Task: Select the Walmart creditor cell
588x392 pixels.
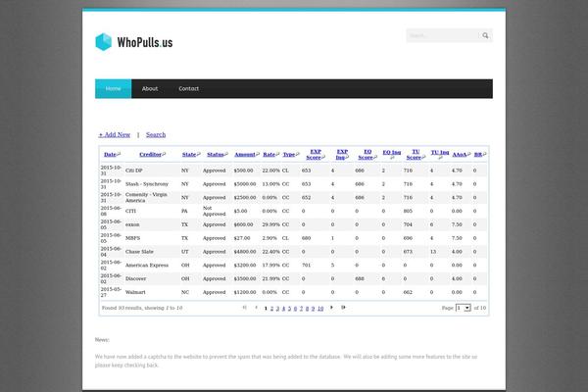Action: coord(135,292)
